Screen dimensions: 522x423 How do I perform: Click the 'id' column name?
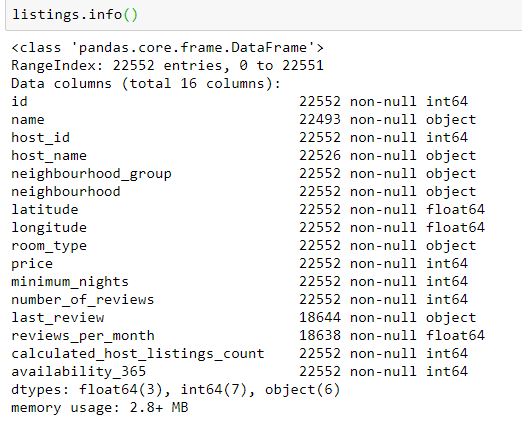(x=19, y=101)
